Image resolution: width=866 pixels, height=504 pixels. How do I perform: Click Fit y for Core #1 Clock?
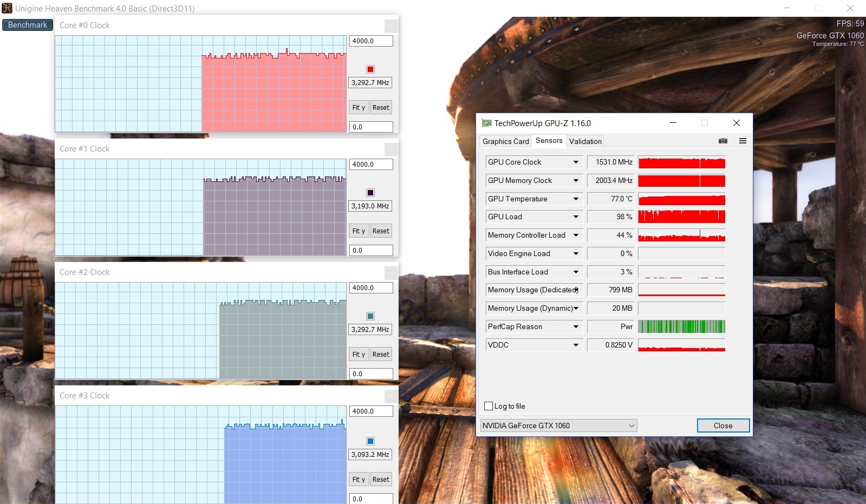pyautogui.click(x=359, y=231)
